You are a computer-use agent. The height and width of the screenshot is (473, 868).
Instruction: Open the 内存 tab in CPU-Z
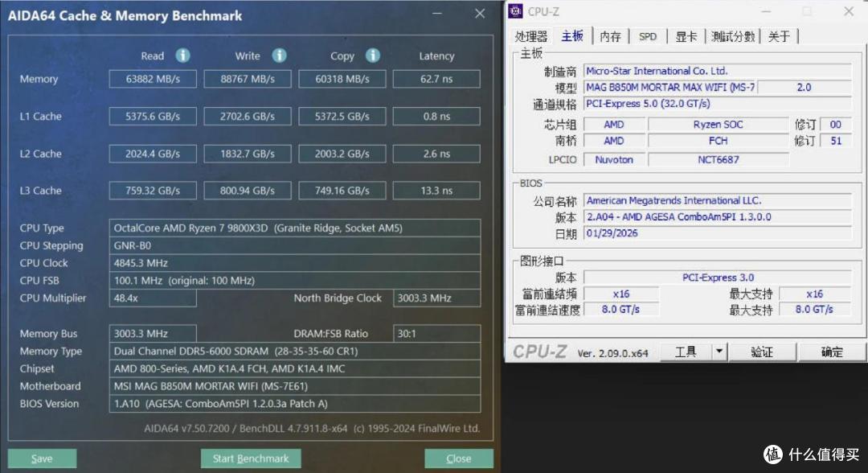tap(611, 36)
